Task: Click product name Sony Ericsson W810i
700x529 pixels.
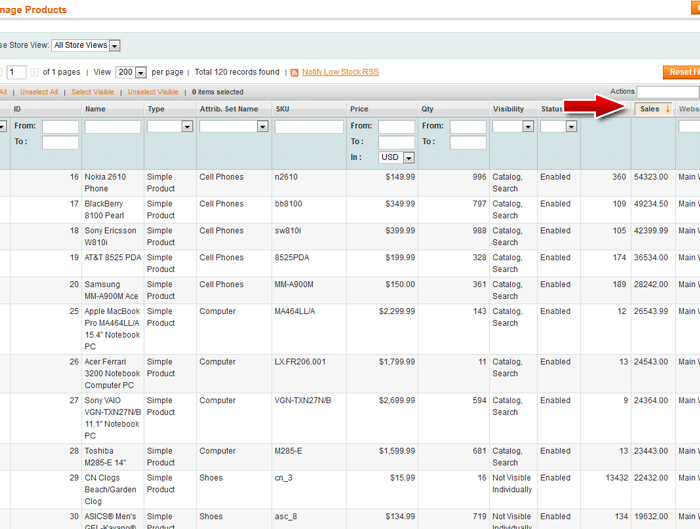Action: [110, 236]
